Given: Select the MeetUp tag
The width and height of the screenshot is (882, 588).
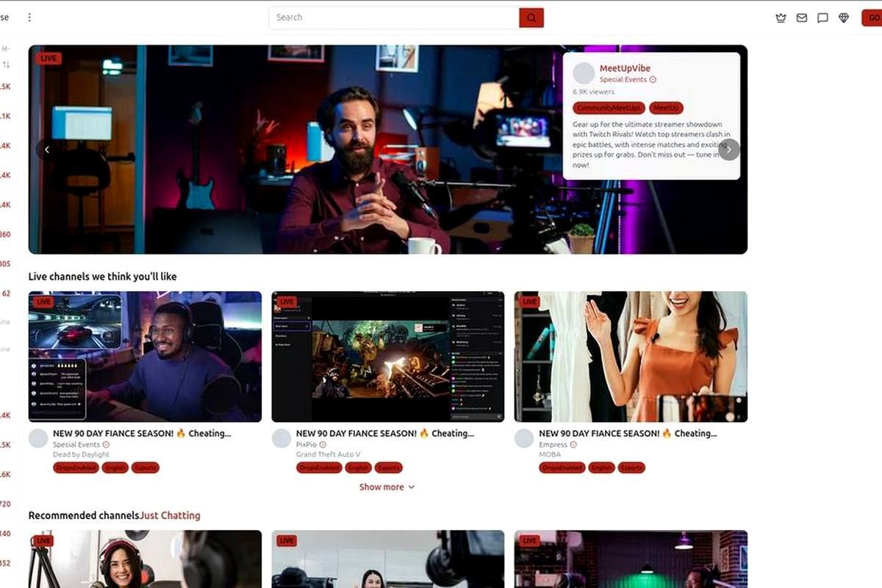Looking at the screenshot, I should tap(666, 108).
